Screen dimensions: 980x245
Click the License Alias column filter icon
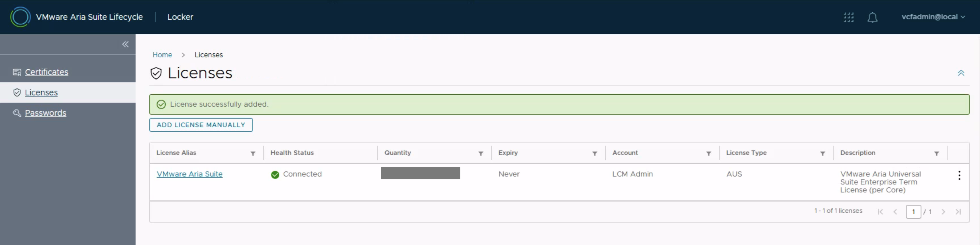click(x=253, y=153)
